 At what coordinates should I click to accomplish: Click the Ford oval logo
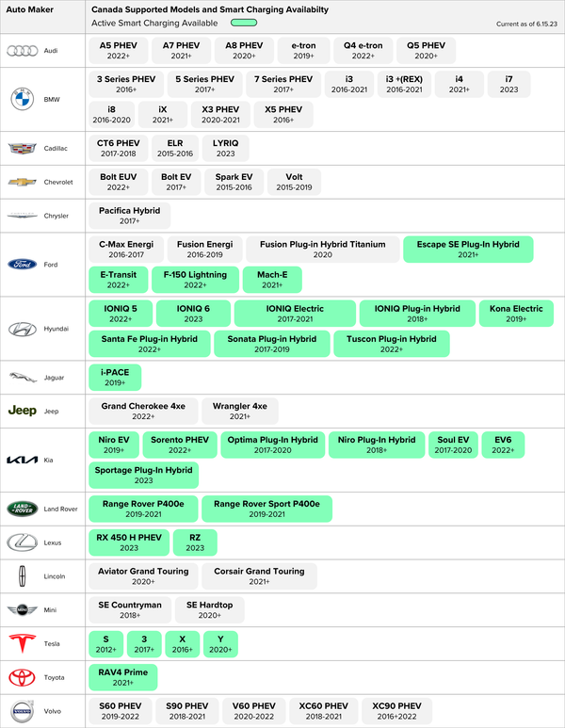[x=22, y=265]
